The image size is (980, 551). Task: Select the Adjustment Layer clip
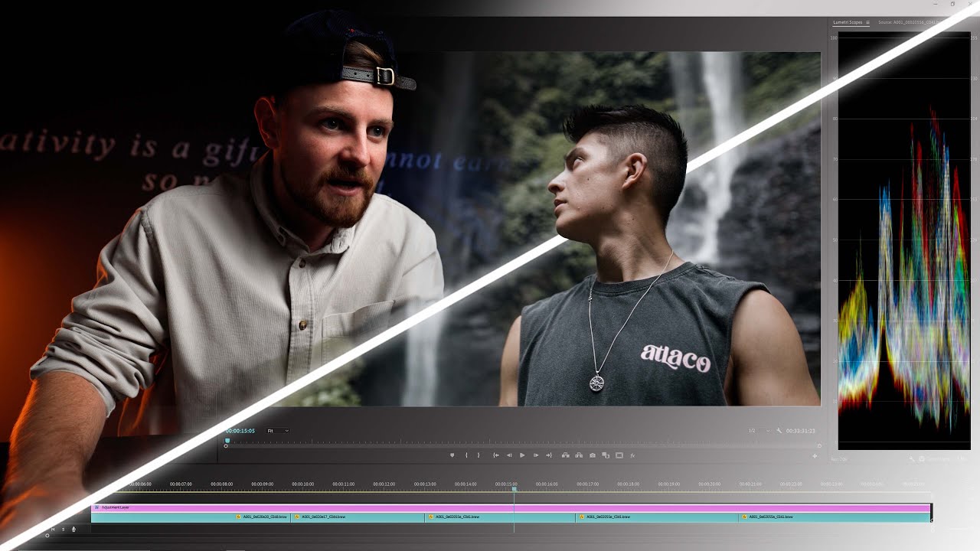pos(511,507)
